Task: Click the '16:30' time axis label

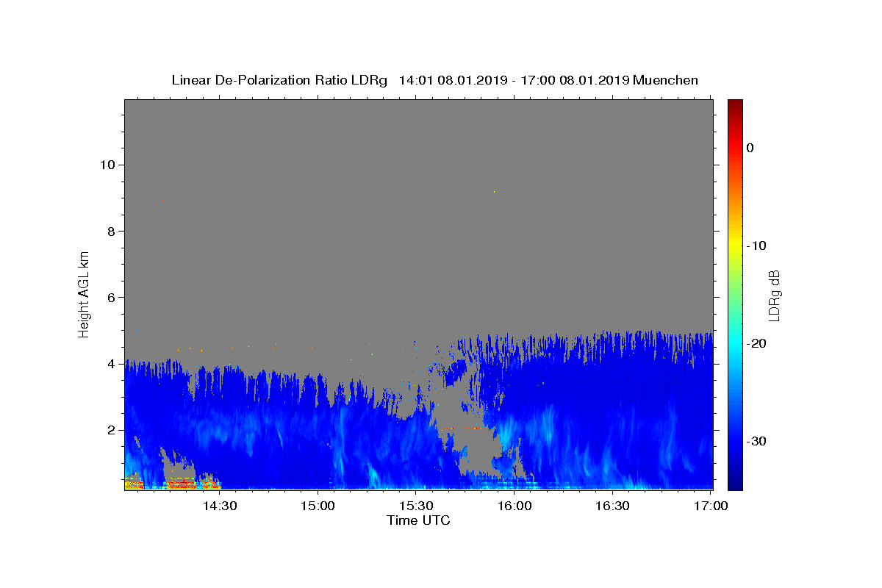Action: (x=612, y=506)
